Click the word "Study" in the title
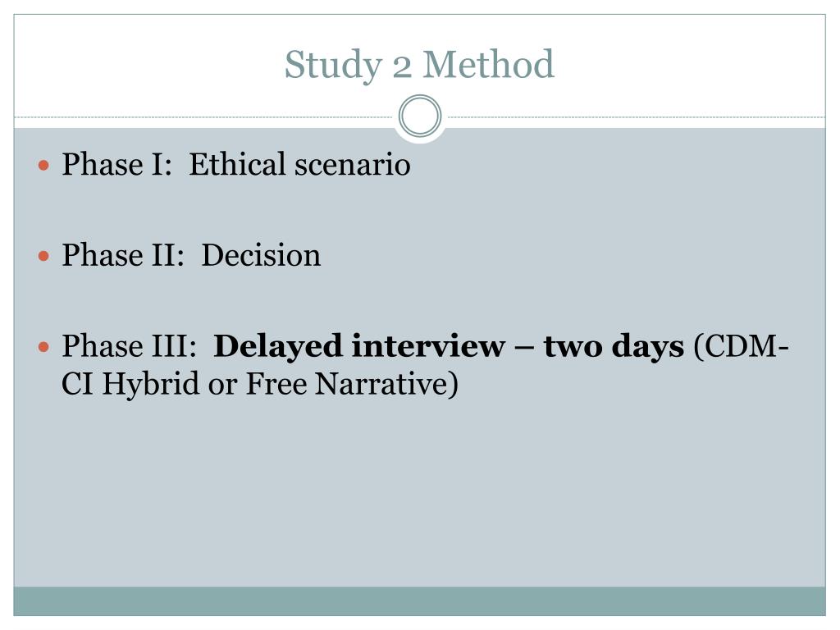The image size is (840, 630). [x=333, y=66]
